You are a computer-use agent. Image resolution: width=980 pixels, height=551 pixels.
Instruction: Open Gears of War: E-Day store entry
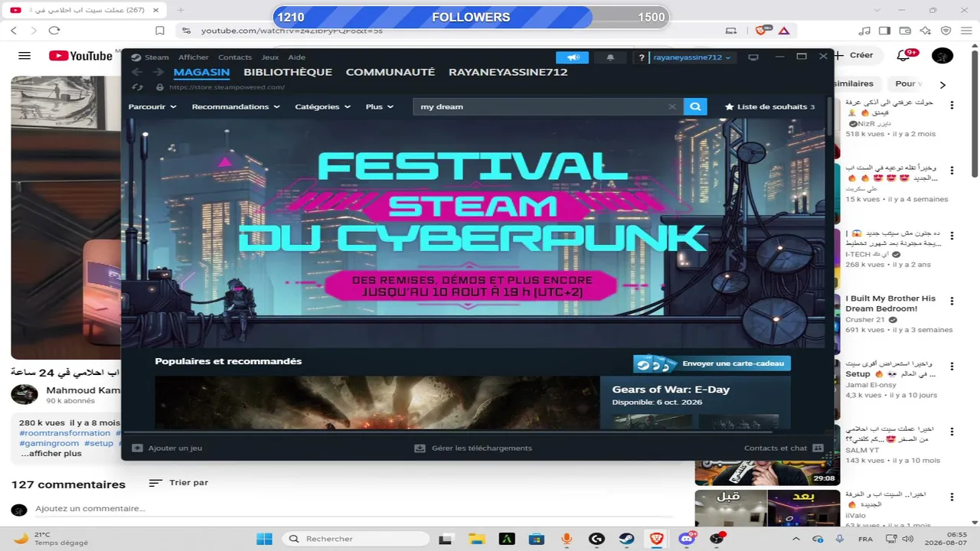[x=671, y=390]
